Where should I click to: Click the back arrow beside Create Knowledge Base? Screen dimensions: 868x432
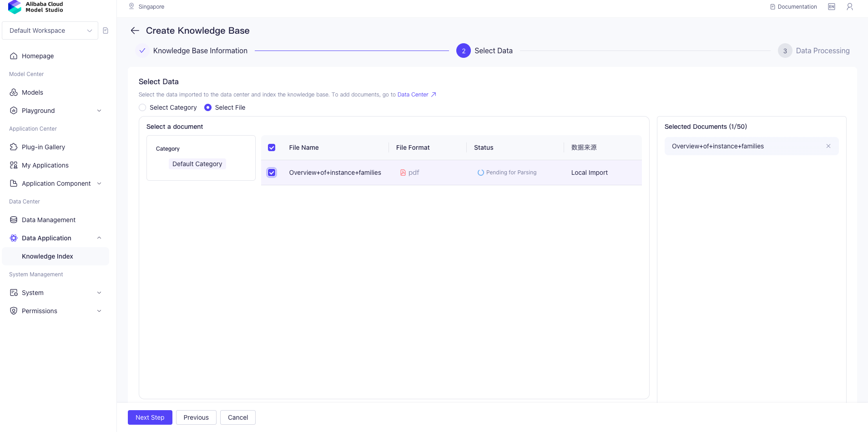[135, 30]
